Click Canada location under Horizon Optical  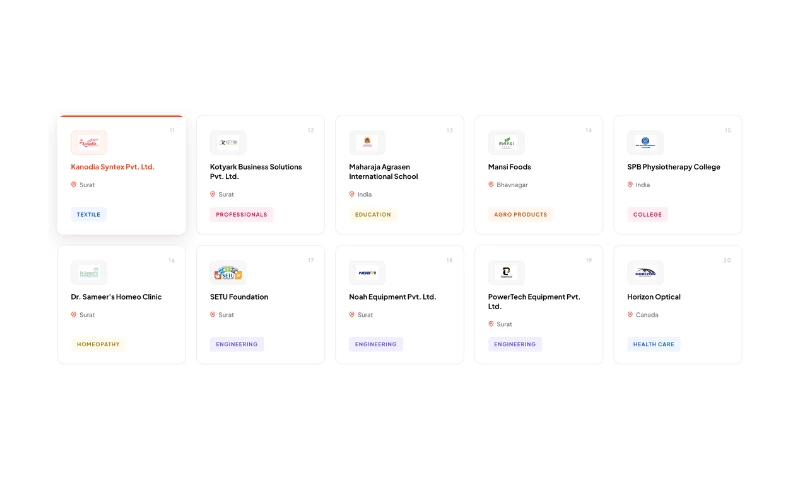[x=647, y=315]
